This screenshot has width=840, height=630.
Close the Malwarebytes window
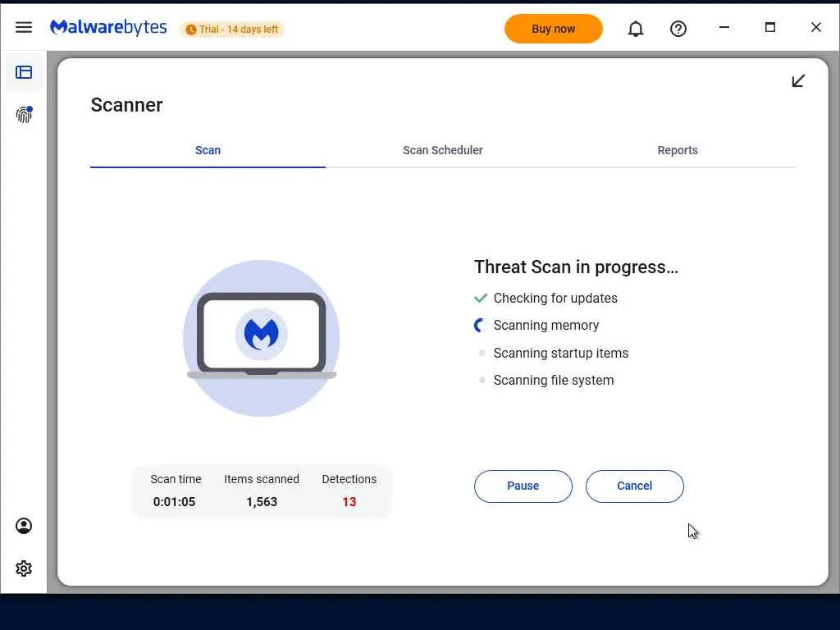tap(816, 27)
